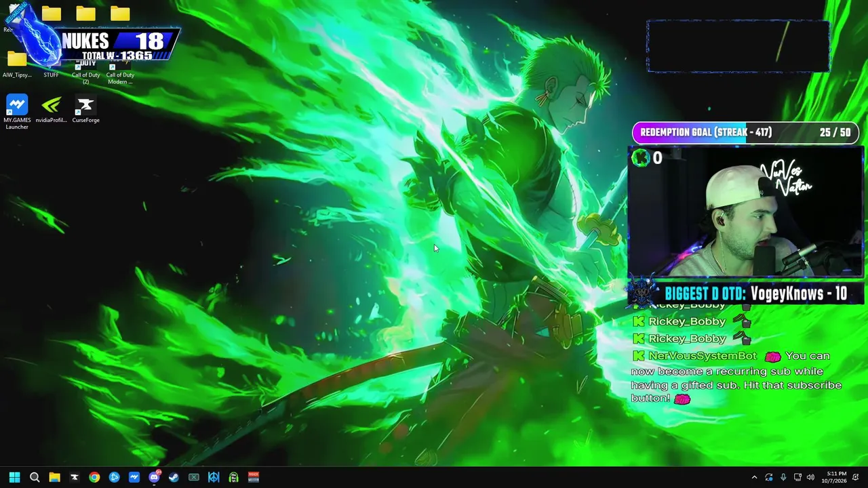Select Call of Duty (2) desktop shortcut

pyautogui.click(x=85, y=71)
